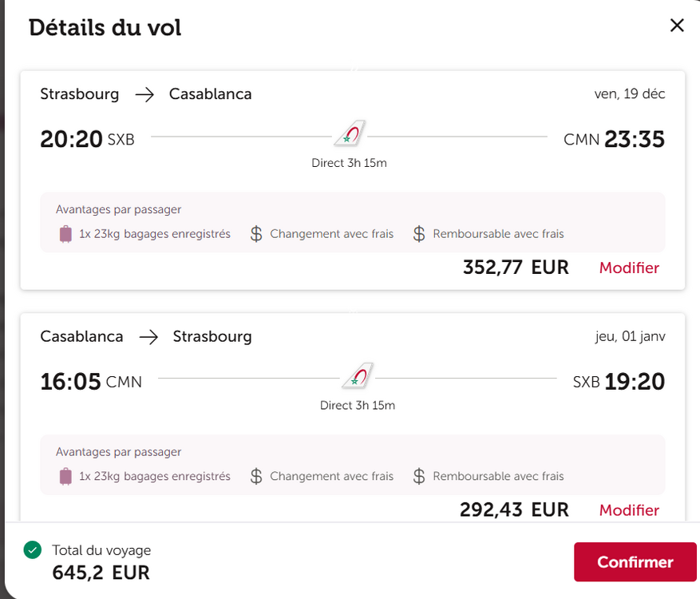Image resolution: width=700 pixels, height=599 pixels.
Task: Click the arrow between Strasbourg and Casablanca
Action: [x=144, y=94]
